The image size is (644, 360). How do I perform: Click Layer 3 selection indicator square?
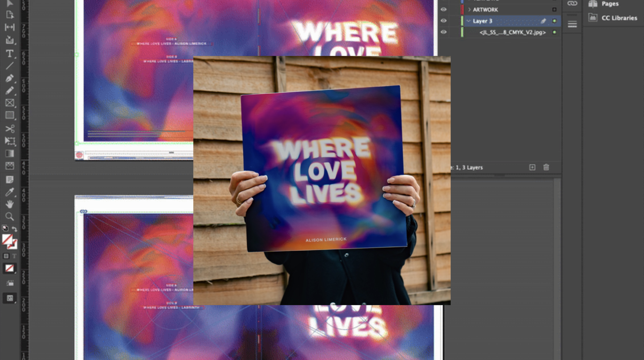pyautogui.click(x=554, y=21)
